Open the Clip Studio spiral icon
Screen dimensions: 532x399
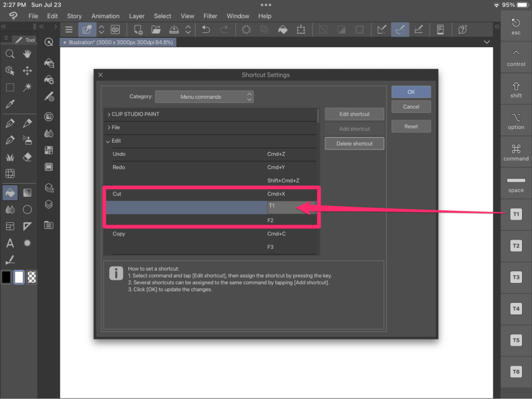pyautogui.click(x=115, y=30)
